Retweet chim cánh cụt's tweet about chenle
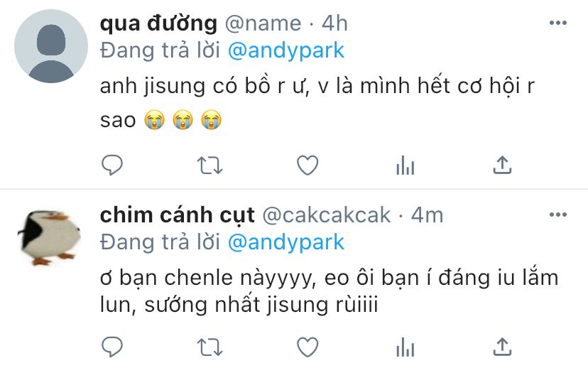 pyautogui.click(x=210, y=347)
